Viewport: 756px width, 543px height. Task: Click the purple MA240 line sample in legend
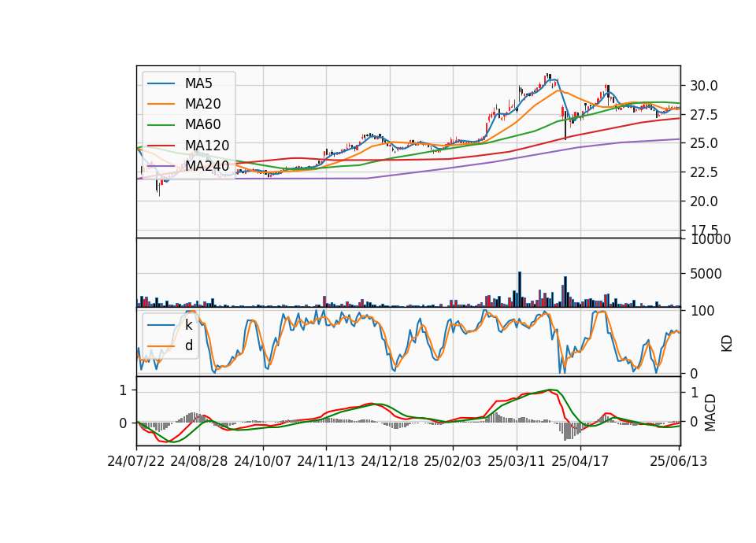pos(161,166)
